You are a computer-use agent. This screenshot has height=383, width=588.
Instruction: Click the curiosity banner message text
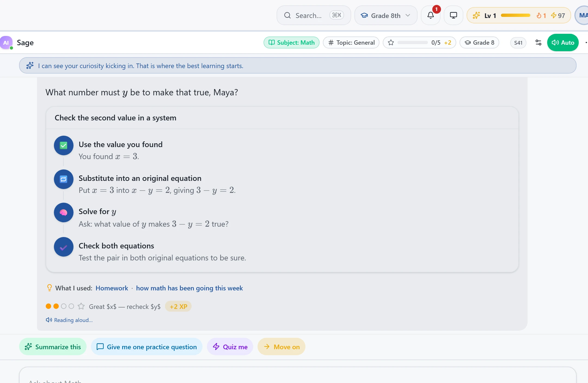[141, 66]
